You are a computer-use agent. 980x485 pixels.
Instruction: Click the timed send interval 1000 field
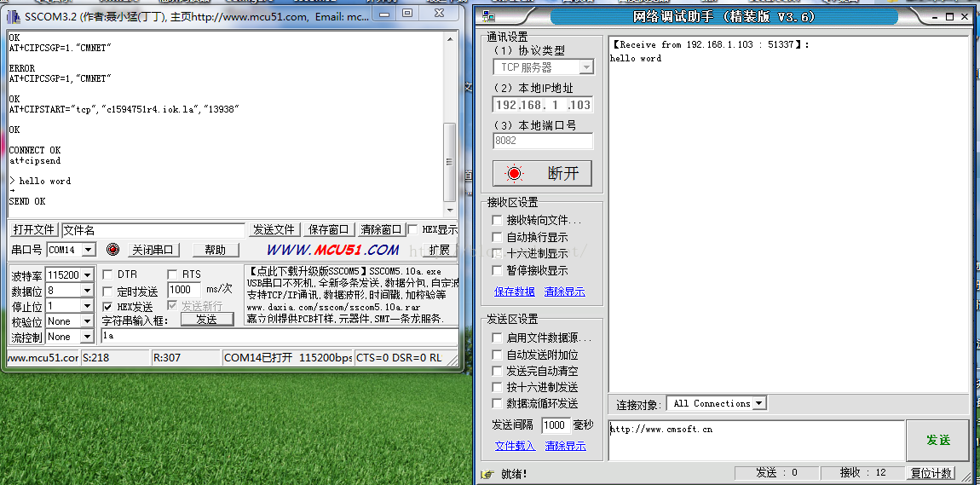click(184, 290)
